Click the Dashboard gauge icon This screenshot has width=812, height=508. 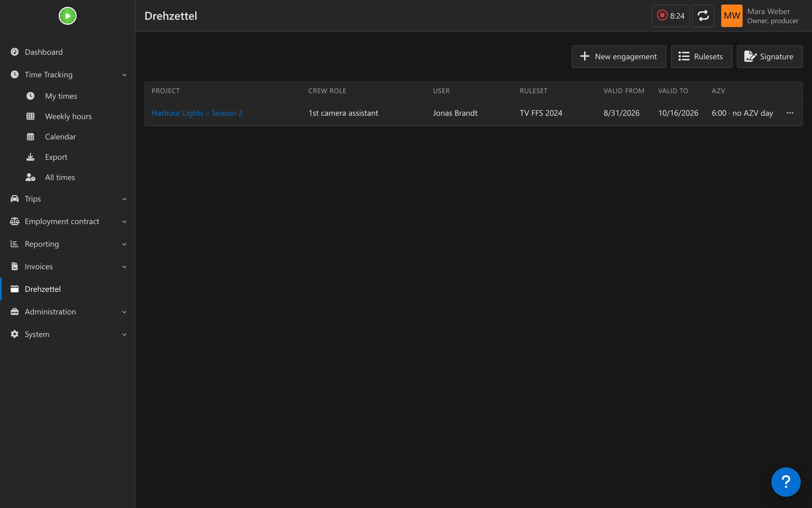coord(14,52)
